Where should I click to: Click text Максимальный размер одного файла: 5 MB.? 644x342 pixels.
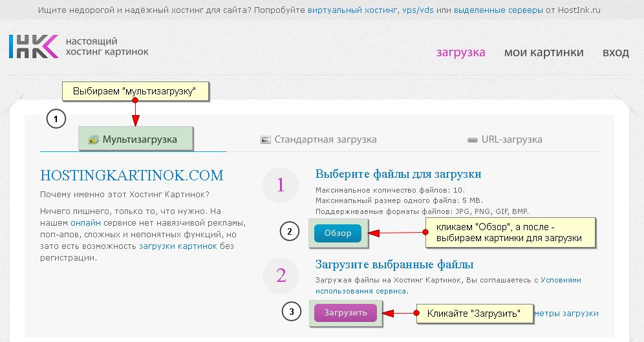tap(399, 201)
